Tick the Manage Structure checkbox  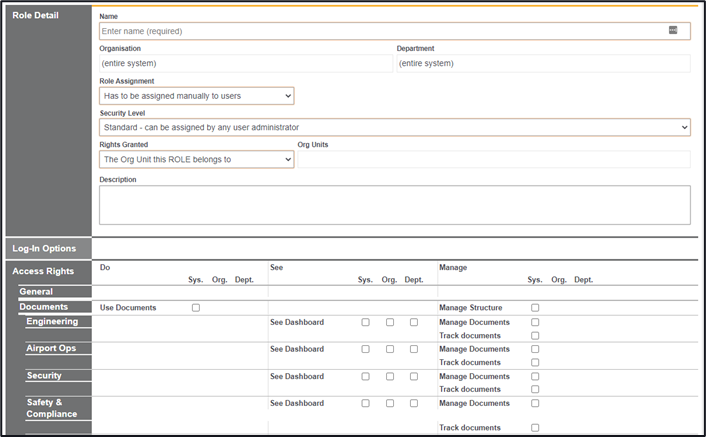(x=535, y=308)
